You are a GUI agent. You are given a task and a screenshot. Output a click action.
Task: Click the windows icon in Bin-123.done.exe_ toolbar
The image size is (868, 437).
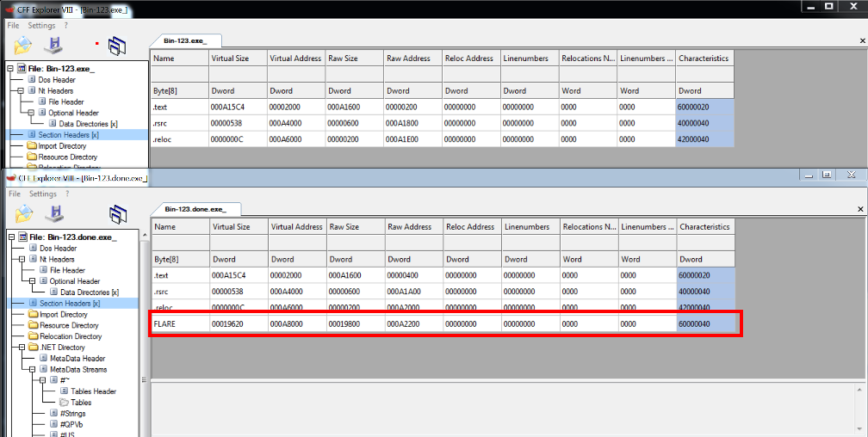point(118,213)
